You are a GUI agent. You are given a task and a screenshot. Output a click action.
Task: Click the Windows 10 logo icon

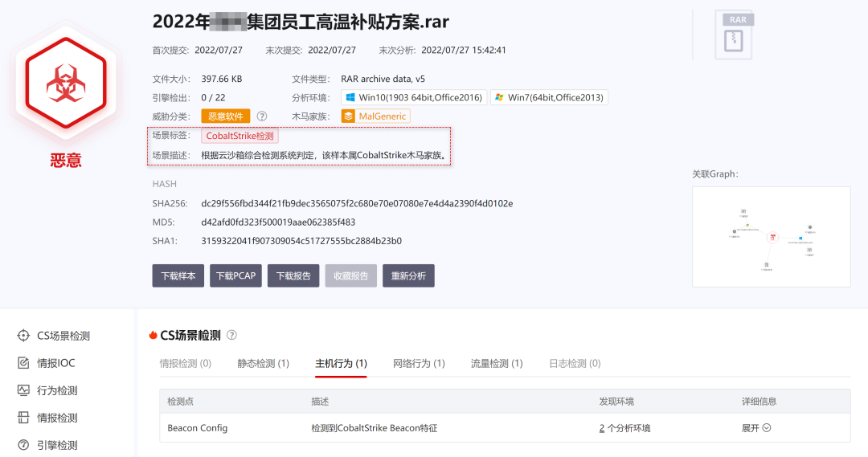(350, 97)
